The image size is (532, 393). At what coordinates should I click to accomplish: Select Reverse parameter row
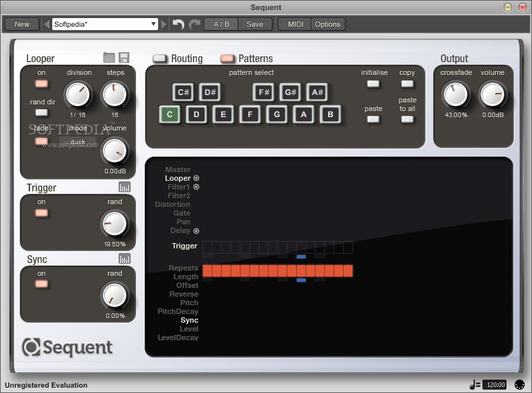point(184,294)
